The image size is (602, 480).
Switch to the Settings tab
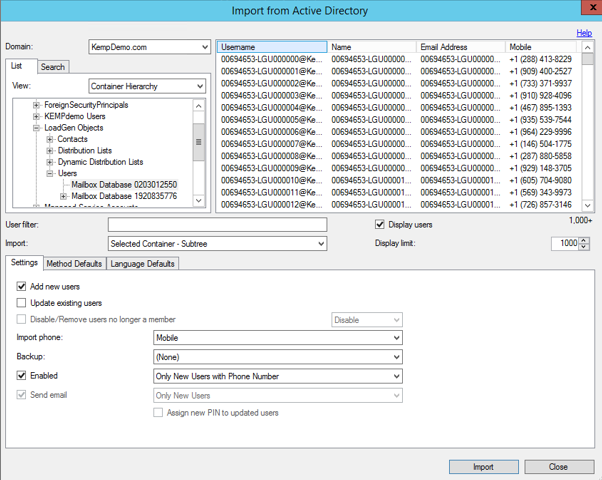(x=24, y=263)
